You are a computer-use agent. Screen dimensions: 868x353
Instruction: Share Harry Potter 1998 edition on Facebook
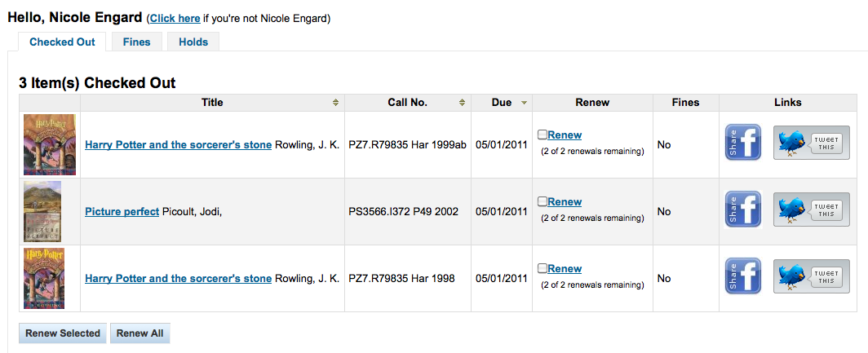(743, 276)
